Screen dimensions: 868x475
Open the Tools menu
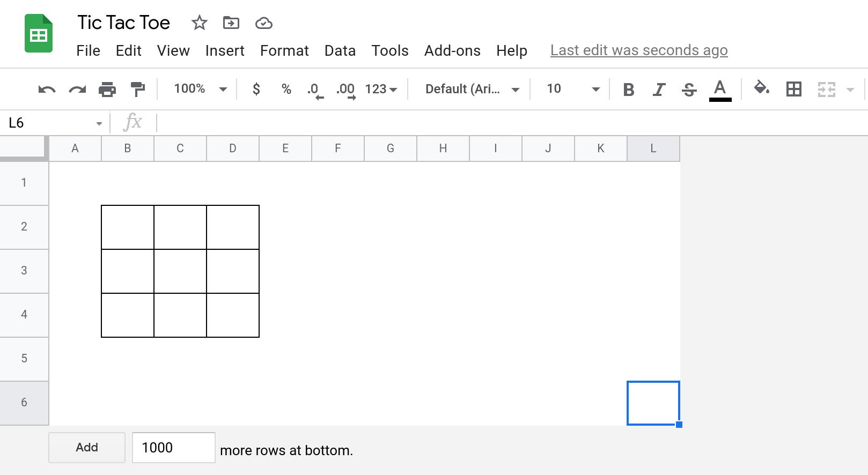click(390, 51)
